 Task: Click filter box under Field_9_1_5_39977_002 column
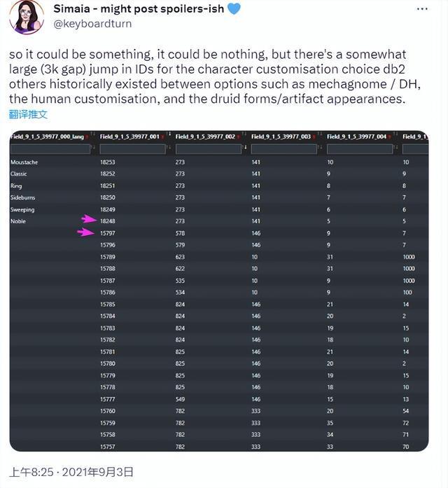click(x=209, y=149)
